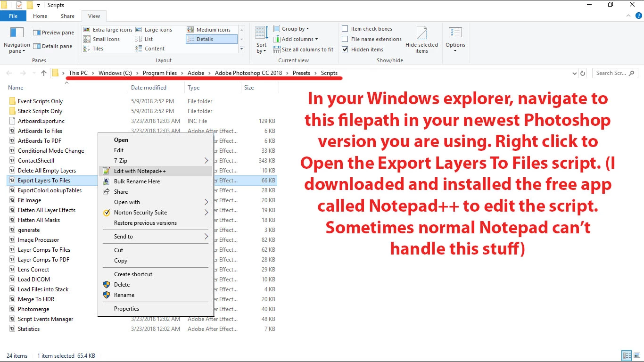The height and width of the screenshot is (362, 644).
Task: Click the Forward navigation arrow
Action: [x=23, y=73]
